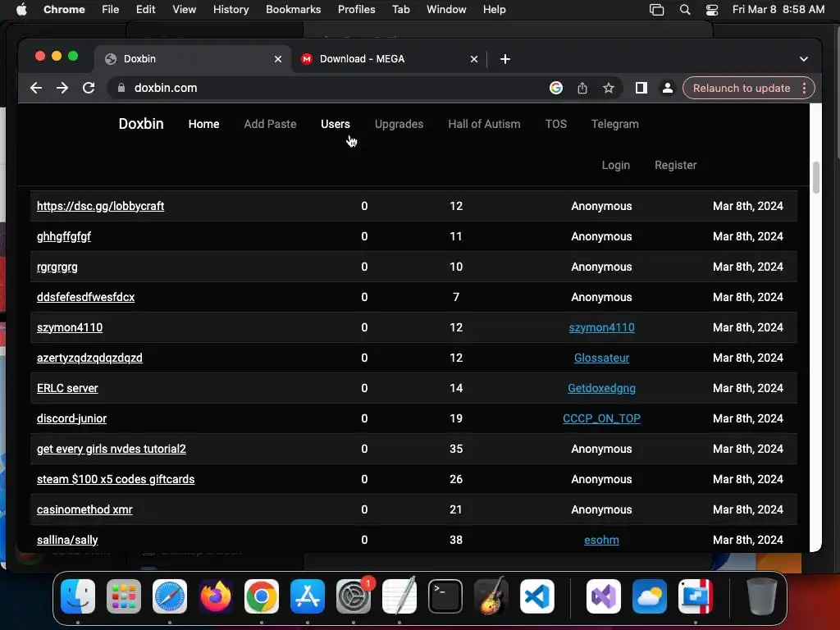The image size is (840, 630).
Task: Click the lock icon in the address bar
Action: (x=121, y=88)
